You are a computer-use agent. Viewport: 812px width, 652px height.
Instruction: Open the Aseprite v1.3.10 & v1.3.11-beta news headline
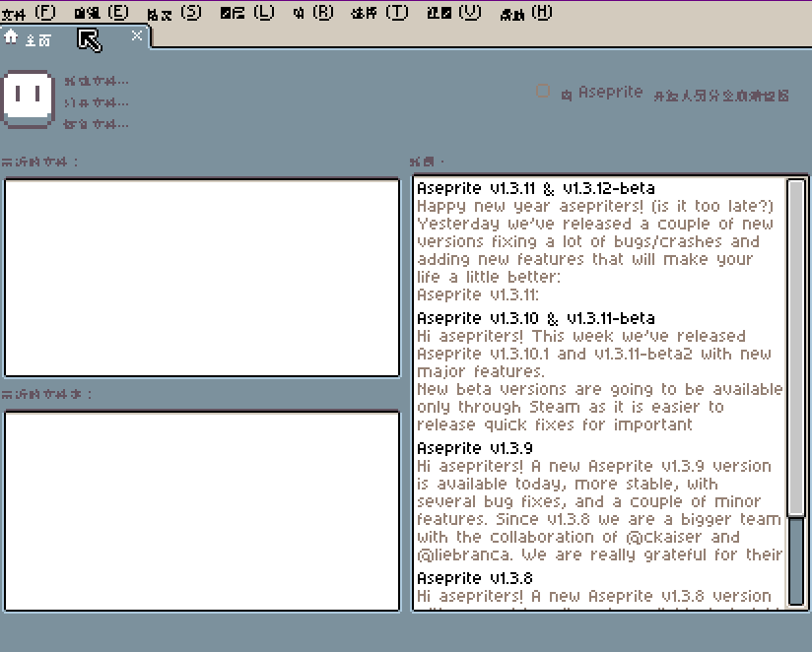pyautogui.click(x=536, y=318)
